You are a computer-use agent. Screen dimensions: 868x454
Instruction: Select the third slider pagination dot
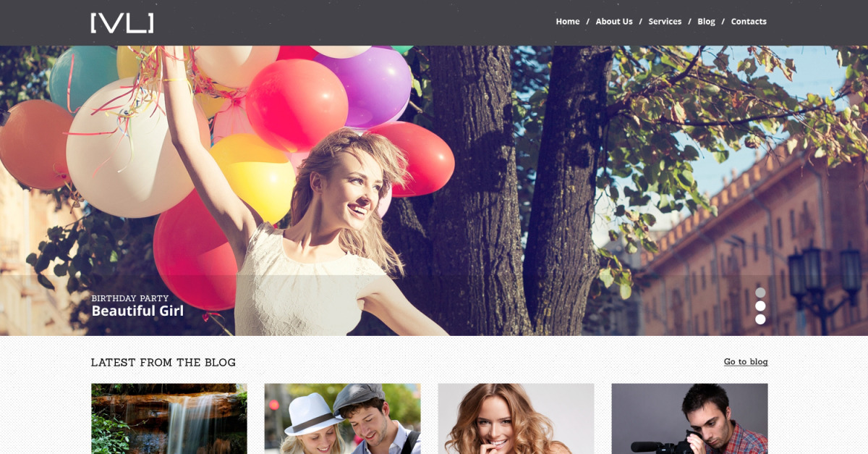click(x=760, y=319)
